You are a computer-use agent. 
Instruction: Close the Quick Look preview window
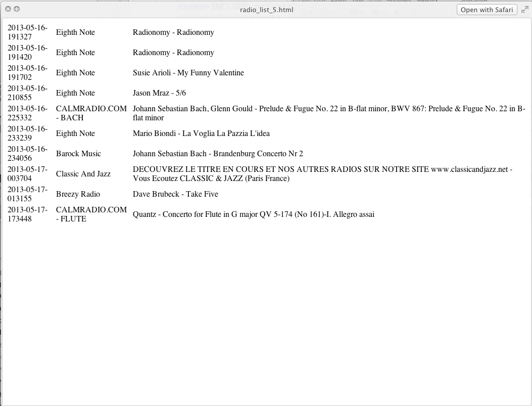click(x=8, y=9)
